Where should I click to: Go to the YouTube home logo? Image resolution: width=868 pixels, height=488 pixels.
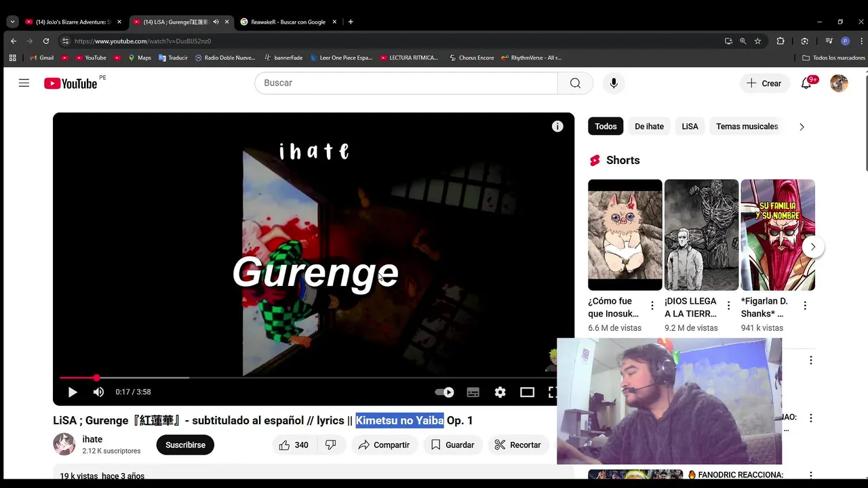pos(71,83)
